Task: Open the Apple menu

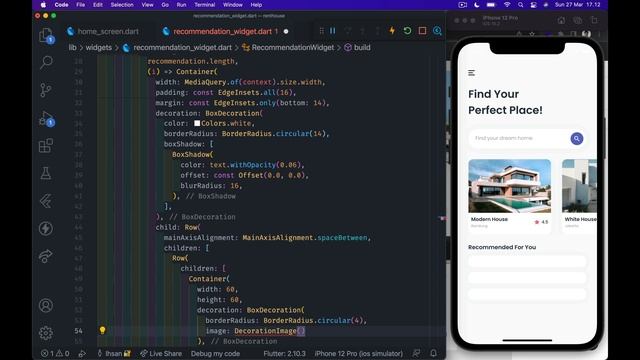Action: point(43,5)
